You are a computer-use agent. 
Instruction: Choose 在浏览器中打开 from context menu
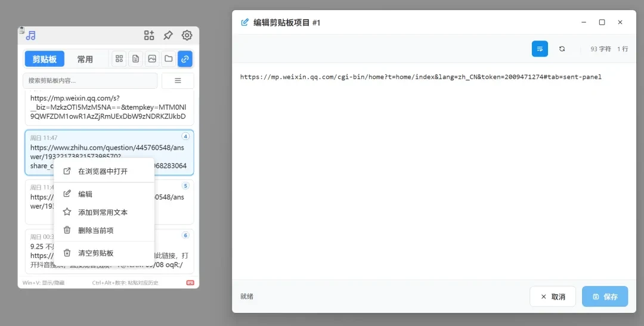coord(104,171)
